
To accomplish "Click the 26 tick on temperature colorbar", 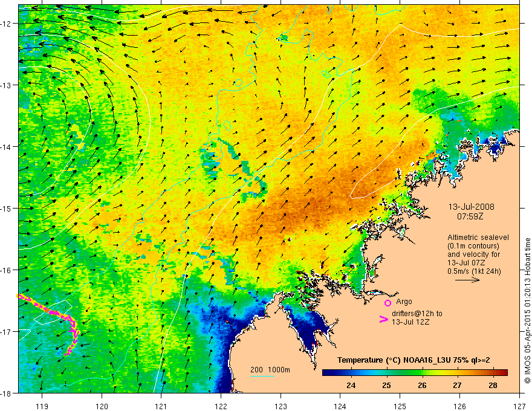I will 422,386.
